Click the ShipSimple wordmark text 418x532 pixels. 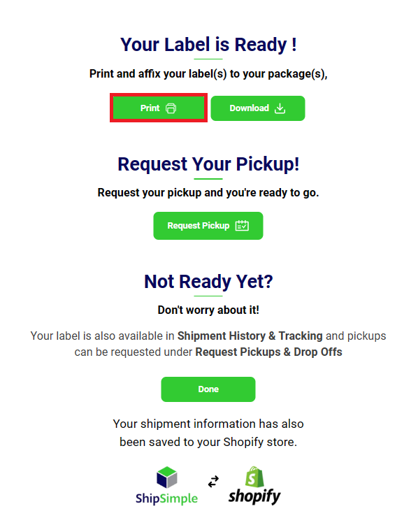166,498
